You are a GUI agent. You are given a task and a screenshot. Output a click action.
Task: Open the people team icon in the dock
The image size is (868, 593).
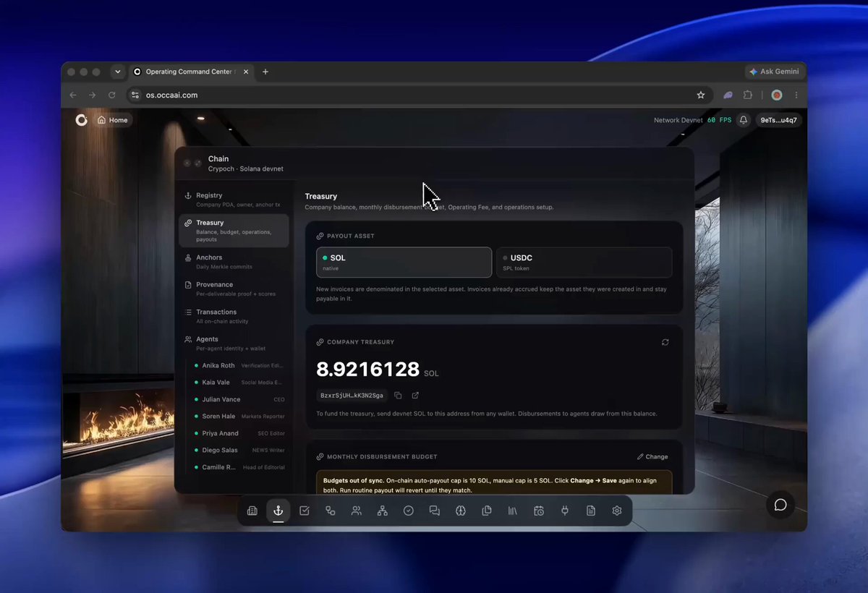click(357, 511)
